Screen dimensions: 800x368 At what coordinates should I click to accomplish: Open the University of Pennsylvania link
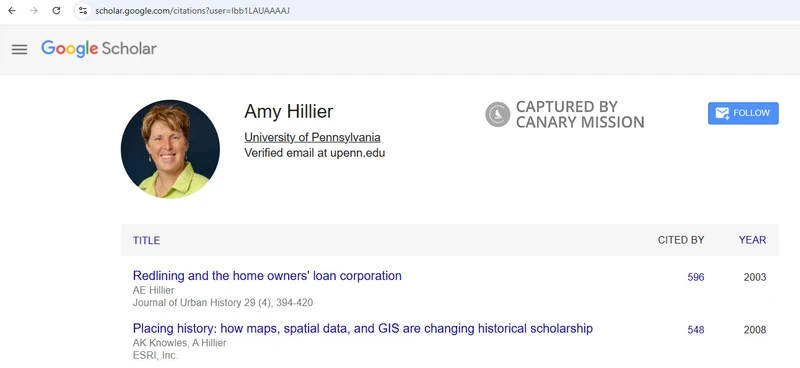click(x=312, y=137)
